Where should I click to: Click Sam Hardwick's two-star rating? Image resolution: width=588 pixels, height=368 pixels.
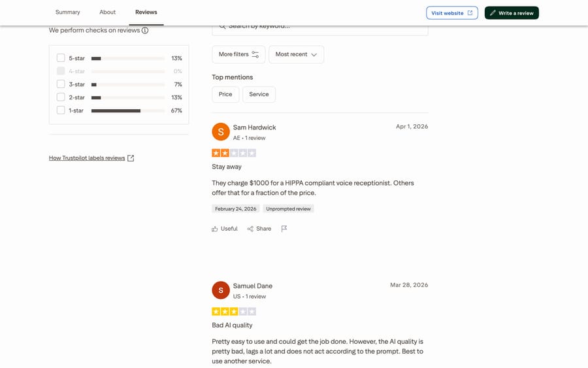[x=234, y=153]
